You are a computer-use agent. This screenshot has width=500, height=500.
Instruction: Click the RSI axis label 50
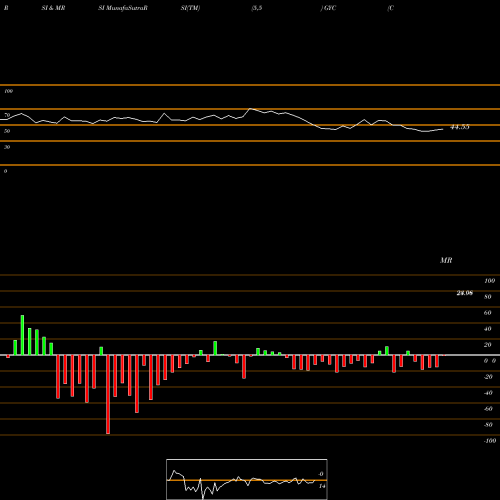(x=7, y=131)
